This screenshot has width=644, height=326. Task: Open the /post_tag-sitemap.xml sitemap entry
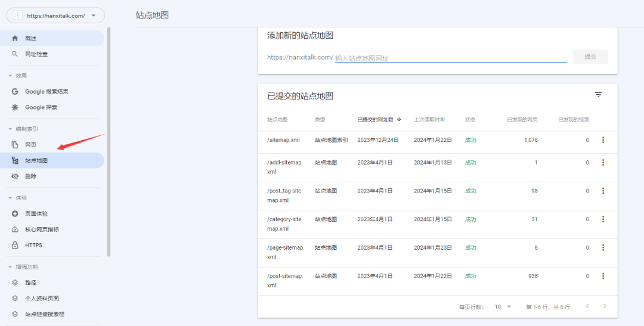click(x=284, y=195)
